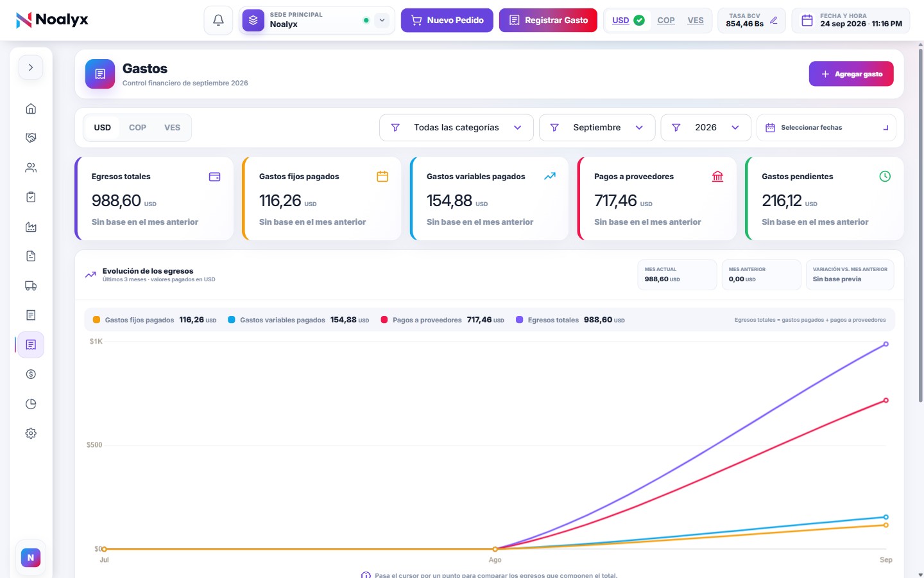Open the settings gear in sidebar
924x578 pixels.
[31, 433]
